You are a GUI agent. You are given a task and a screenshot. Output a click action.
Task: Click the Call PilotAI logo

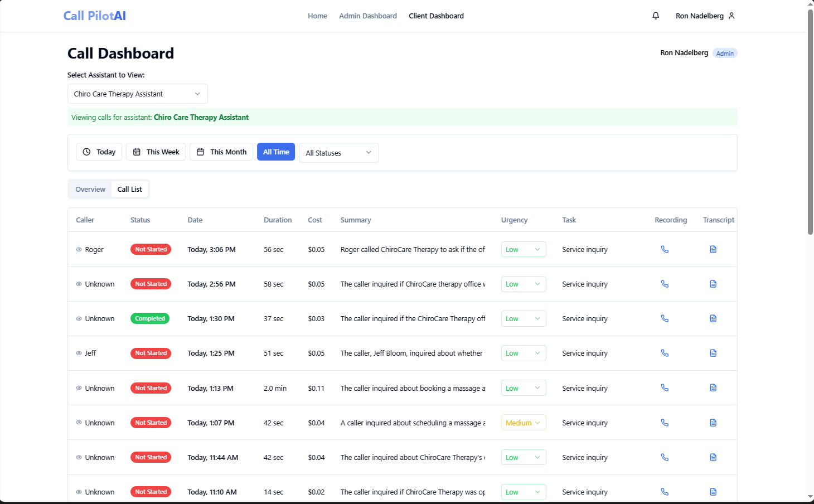[95, 16]
